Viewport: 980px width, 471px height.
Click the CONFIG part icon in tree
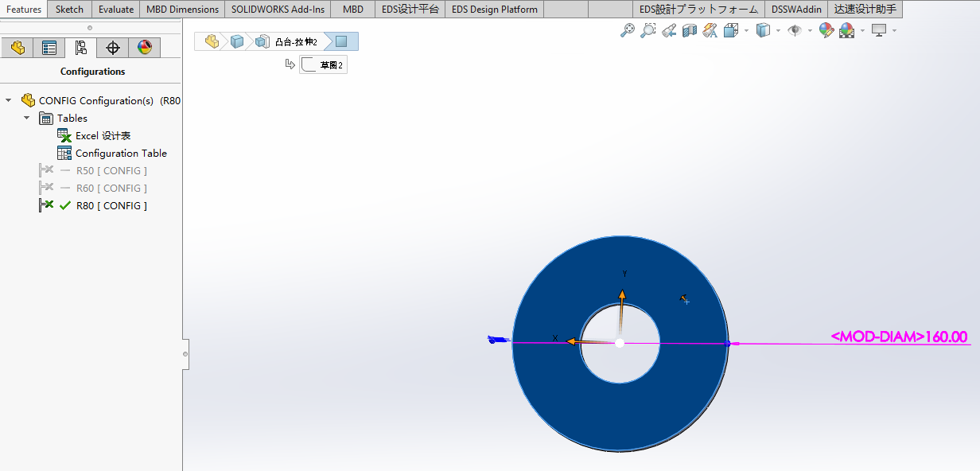(x=28, y=100)
